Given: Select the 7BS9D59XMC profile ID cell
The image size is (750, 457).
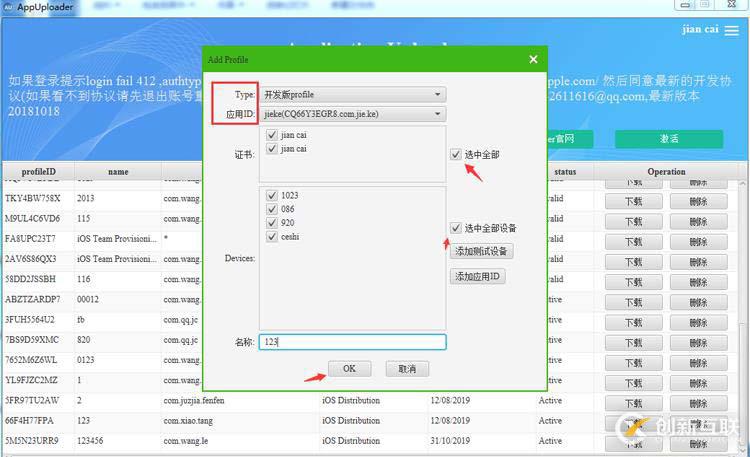Looking at the screenshot, I should [38, 339].
